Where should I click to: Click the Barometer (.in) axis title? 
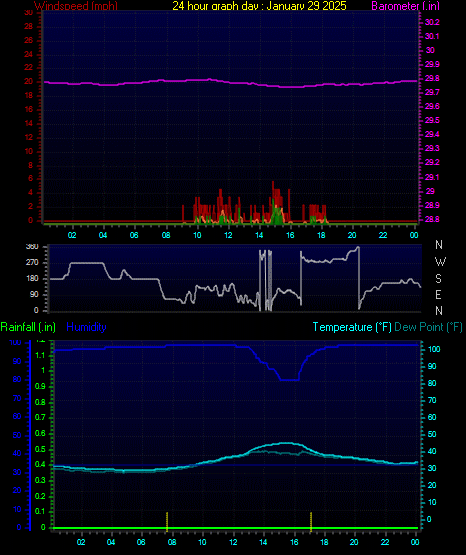pyautogui.click(x=405, y=6)
